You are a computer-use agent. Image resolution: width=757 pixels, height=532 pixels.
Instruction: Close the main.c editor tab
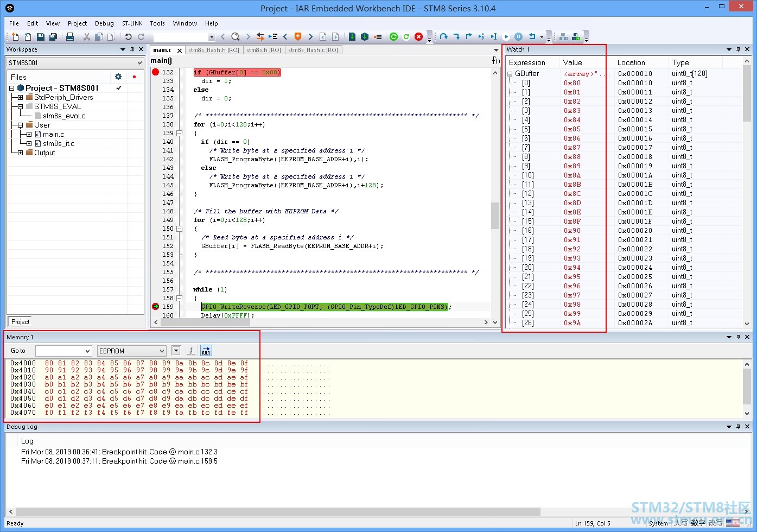point(180,50)
